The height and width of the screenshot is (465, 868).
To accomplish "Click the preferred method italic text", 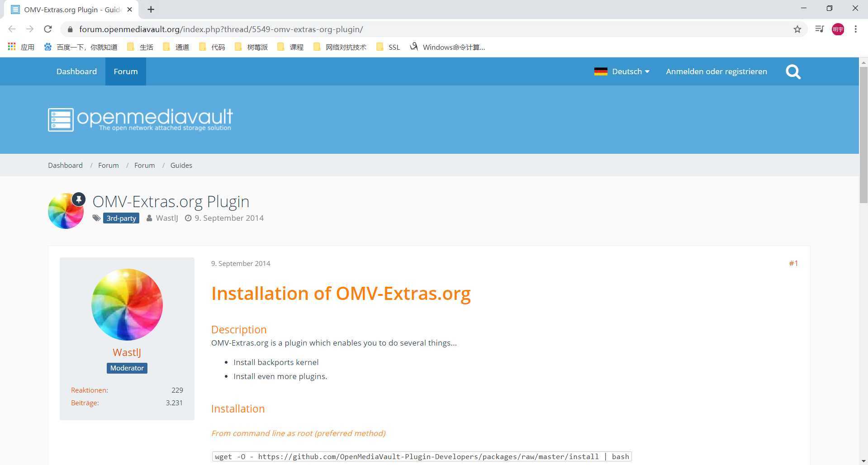I will click(x=298, y=433).
